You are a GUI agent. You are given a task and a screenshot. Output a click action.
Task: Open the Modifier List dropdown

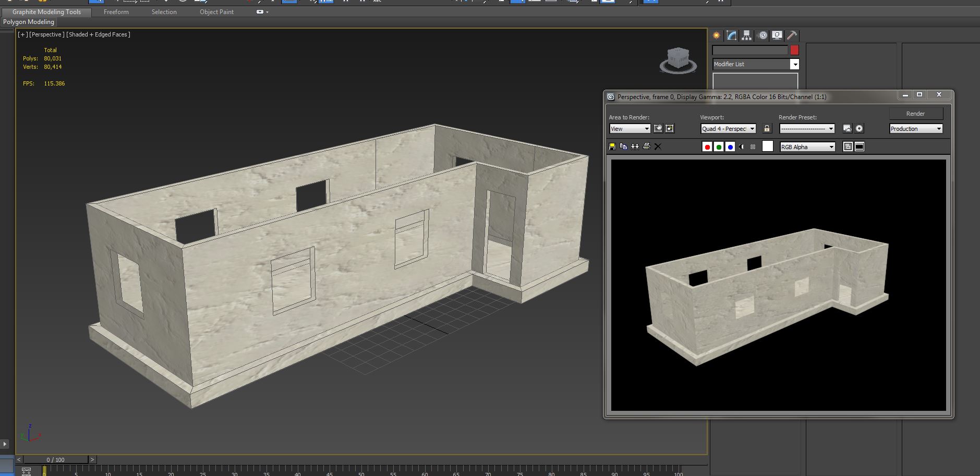[795, 64]
